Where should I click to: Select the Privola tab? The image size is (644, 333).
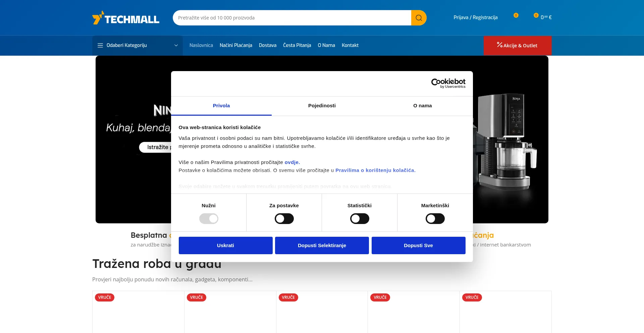221,106
